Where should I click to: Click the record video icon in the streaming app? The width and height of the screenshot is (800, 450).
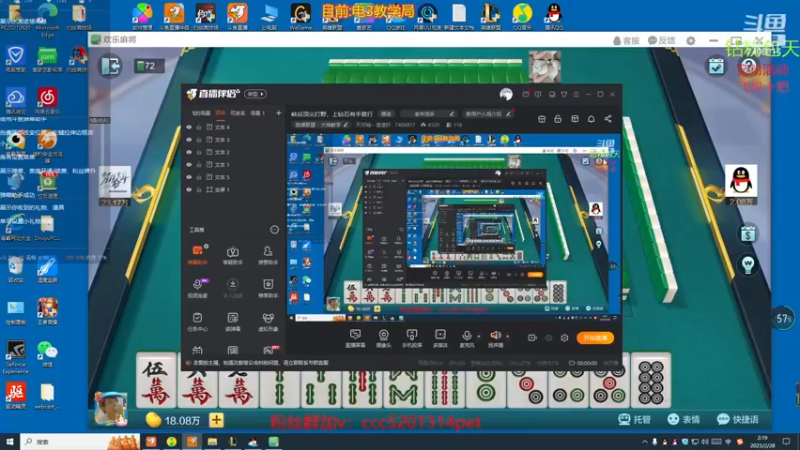(x=532, y=338)
